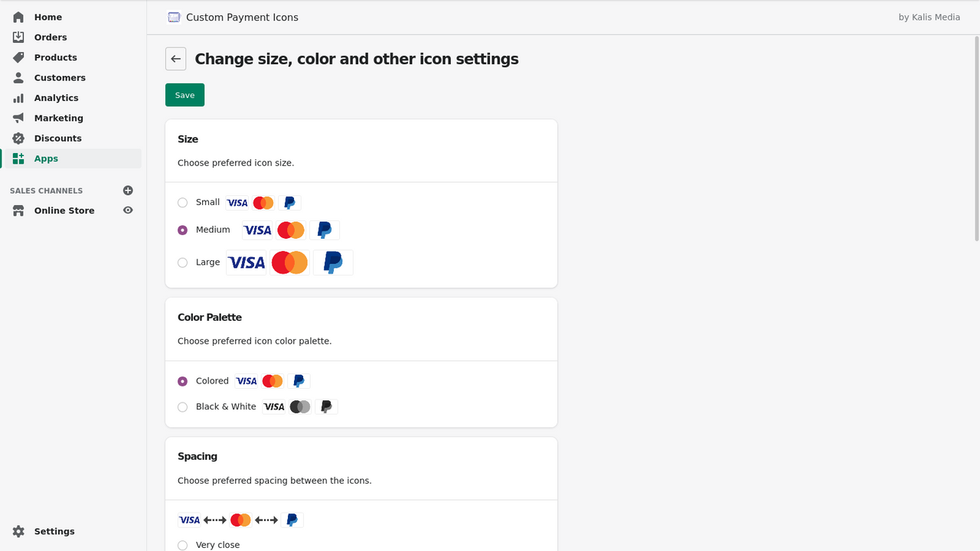Open Analytics via the bar chart icon
Screen dimensions: 980x551
pos(17,97)
